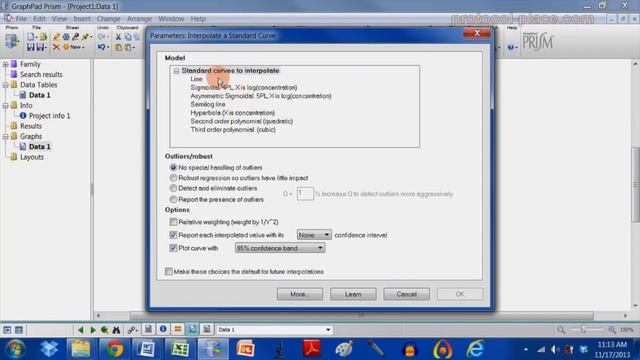Open the 95% confidence band dropdown

click(280, 248)
